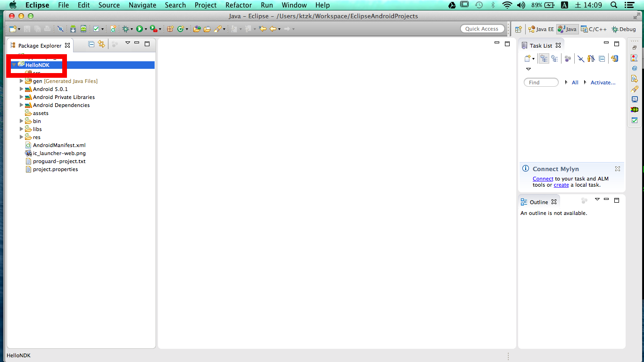Screen dimensions: 644x362
Task: Click the Debug bug toolbar icon
Action: click(126, 29)
